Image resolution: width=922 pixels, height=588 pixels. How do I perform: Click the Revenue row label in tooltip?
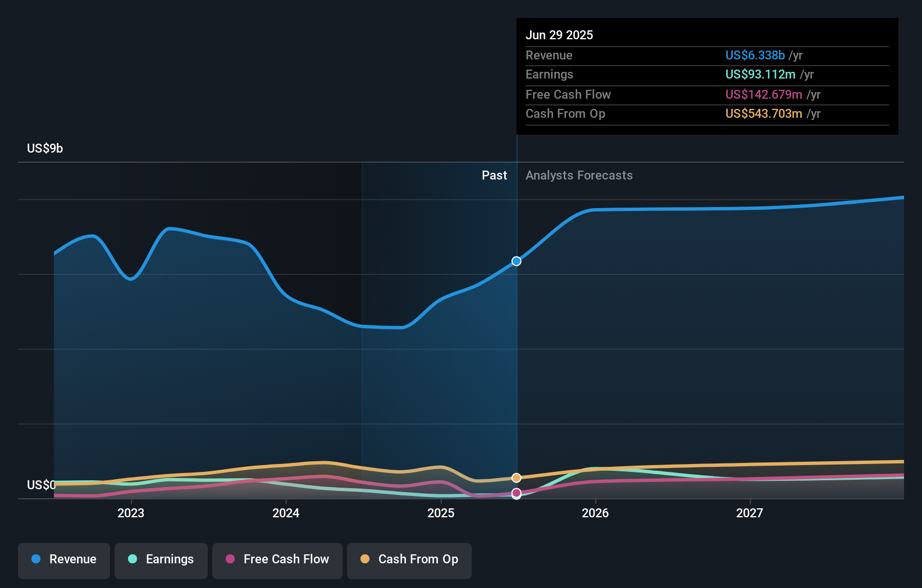[549, 55]
